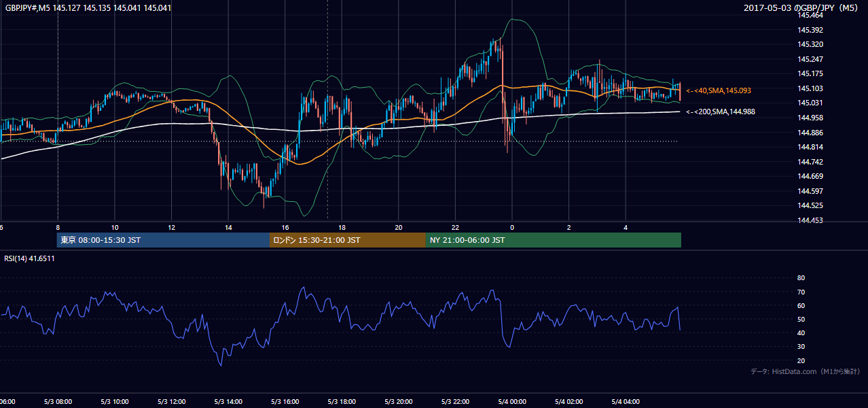Viewport: 868px width, 408px height.
Task: Click hour 20 on the price chart axis
Action: coord(399,227)
